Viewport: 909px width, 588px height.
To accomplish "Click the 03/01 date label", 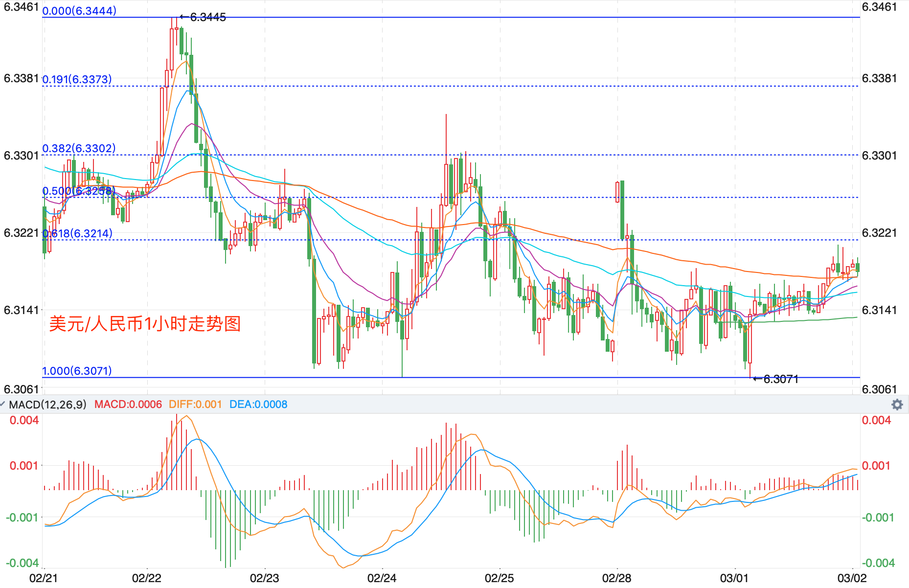I will tap(734, 578).
